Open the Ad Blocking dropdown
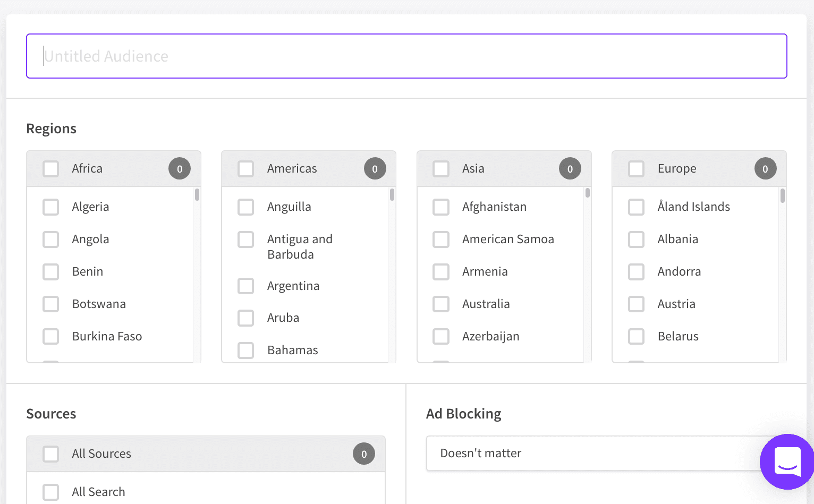Viewport: 814px width, 504px height. click(x=606, y=454)
